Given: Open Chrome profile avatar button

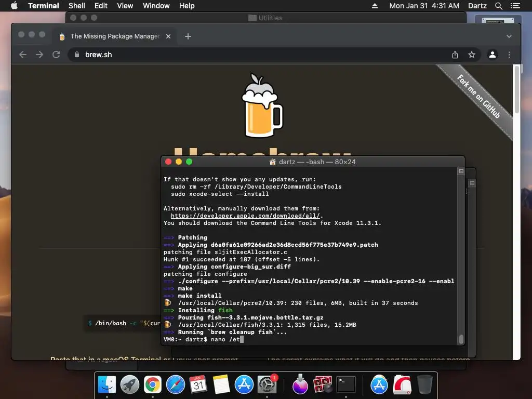Looking at the screenshot, I should click(493, 55).
